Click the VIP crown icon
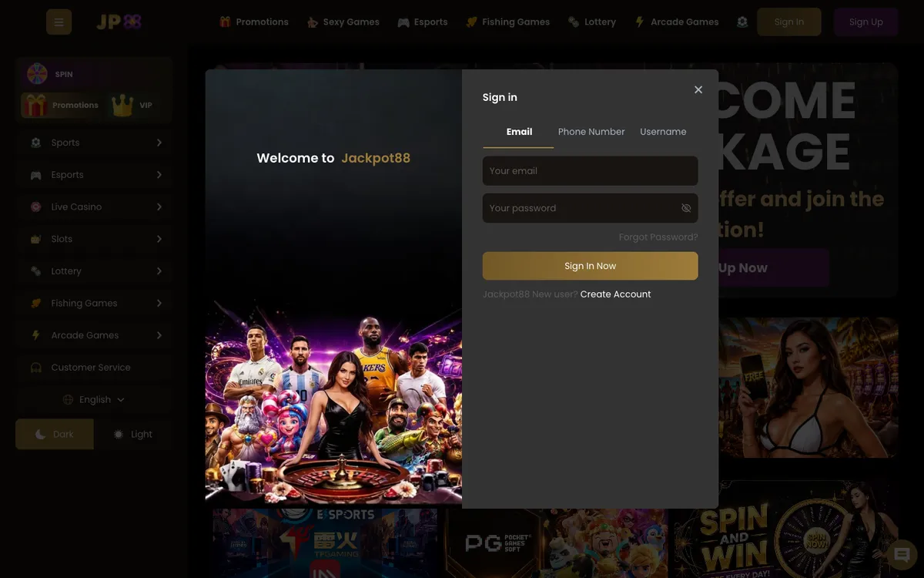 pos(122,105)
